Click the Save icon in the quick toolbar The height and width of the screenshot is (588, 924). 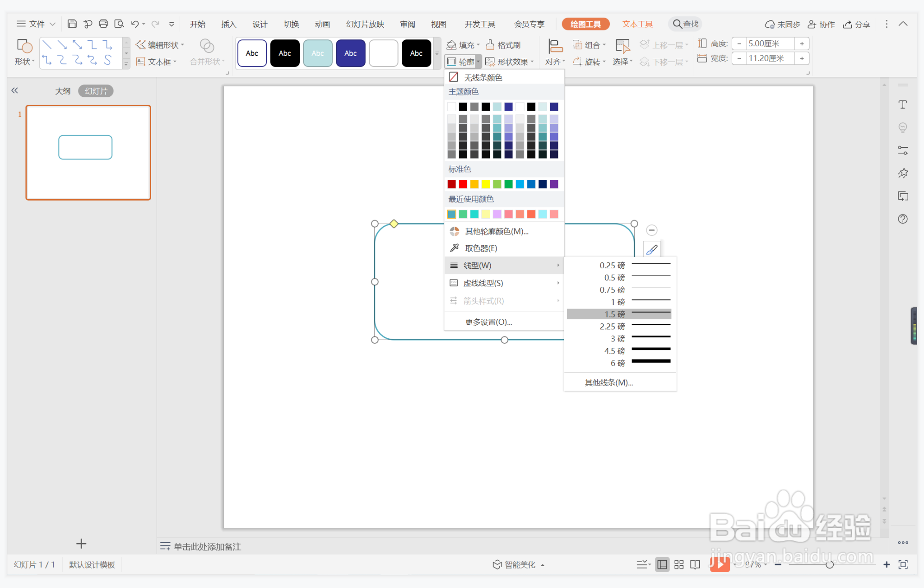[72, 24]
